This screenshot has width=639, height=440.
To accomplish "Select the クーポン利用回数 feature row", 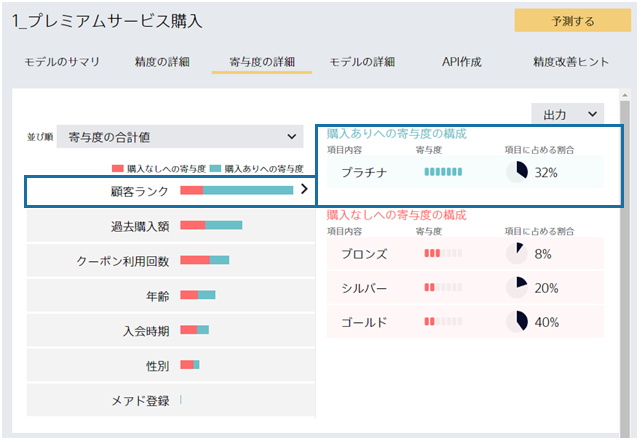I will (x=171, y=261).
